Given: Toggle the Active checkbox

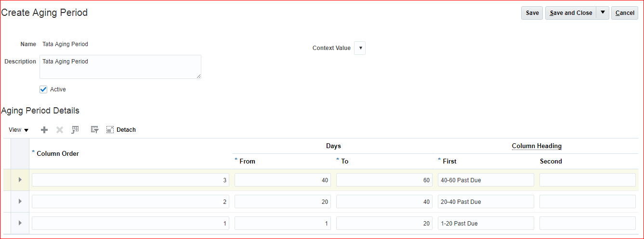Looking at the screenshot, I should (43, 89).
